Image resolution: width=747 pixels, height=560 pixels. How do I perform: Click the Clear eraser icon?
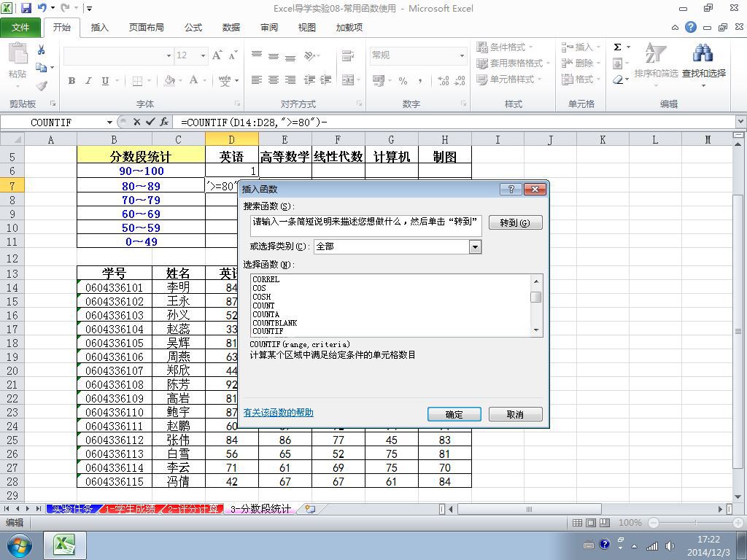click(618, 80)
